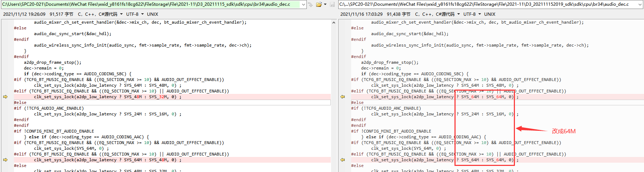Open right file path history dropdown

point(640,5)
